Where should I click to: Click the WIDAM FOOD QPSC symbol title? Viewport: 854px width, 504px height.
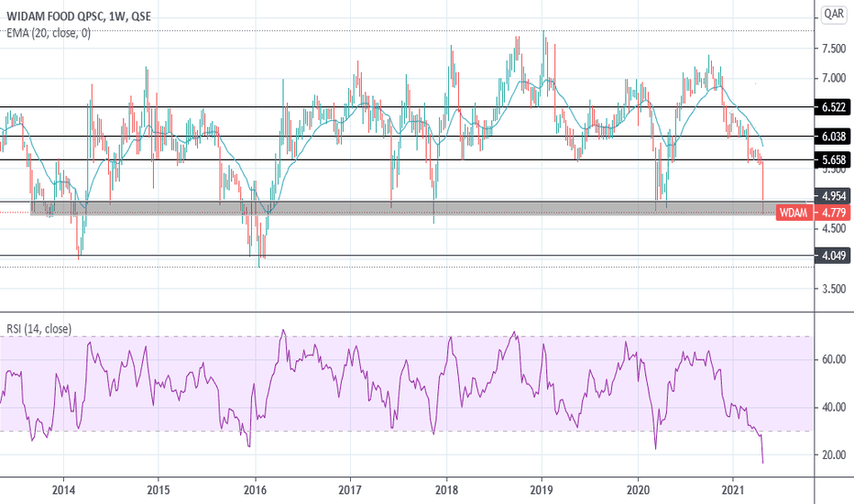point(79,16)
